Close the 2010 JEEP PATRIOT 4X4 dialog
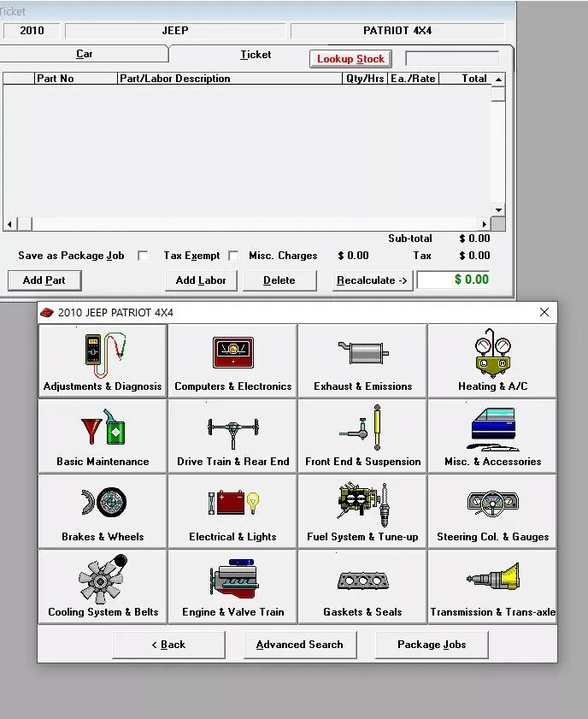Image resolution: width=588 pixels, height=719 pixels. 544,312
